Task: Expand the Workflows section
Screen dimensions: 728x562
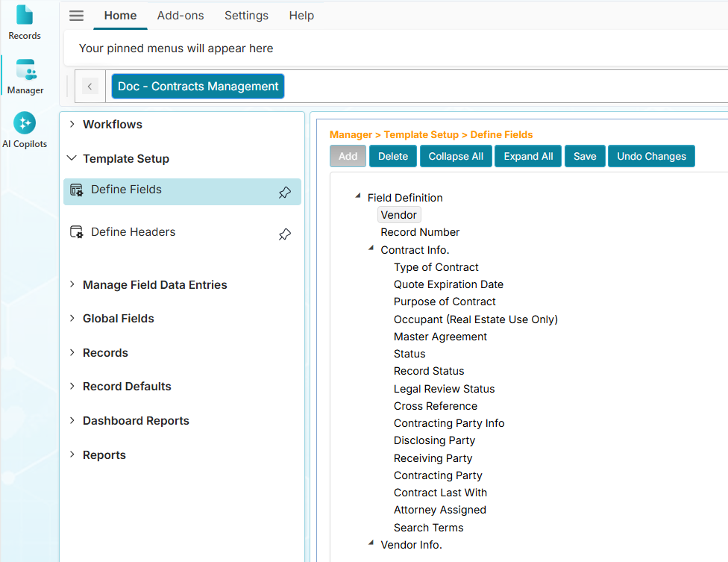Action: click(71, 125)
